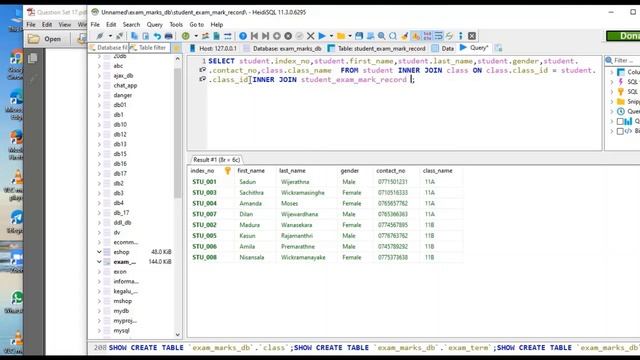
Task: Go to last row with the toolbar icon
Action: tap(265, 36)
